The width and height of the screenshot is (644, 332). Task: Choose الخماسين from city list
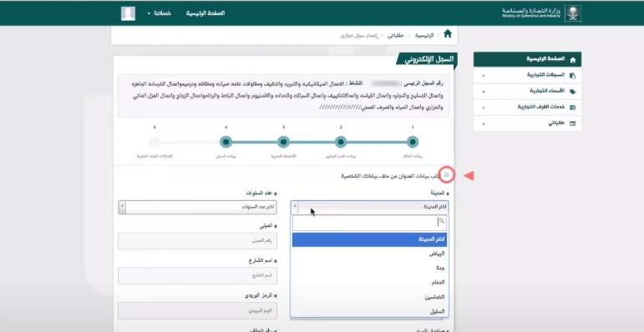pos(369,297)
